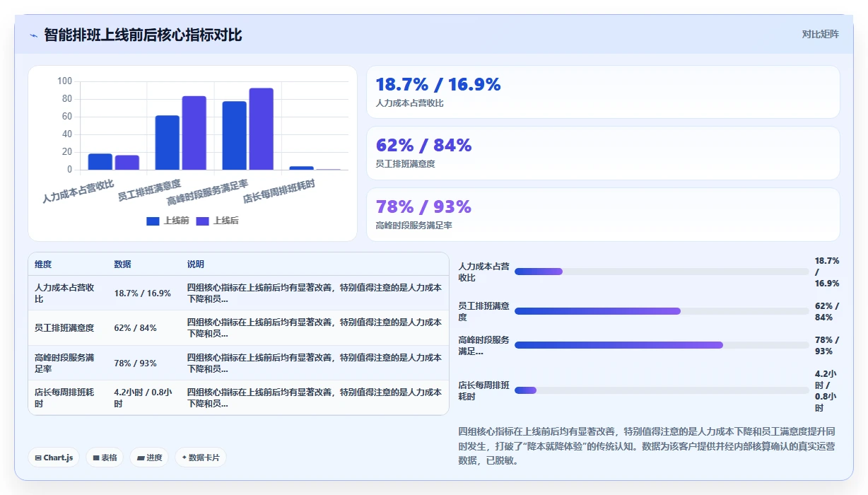Click the lightning icon beside the title

pyautogui.click(x=33, y=35)
